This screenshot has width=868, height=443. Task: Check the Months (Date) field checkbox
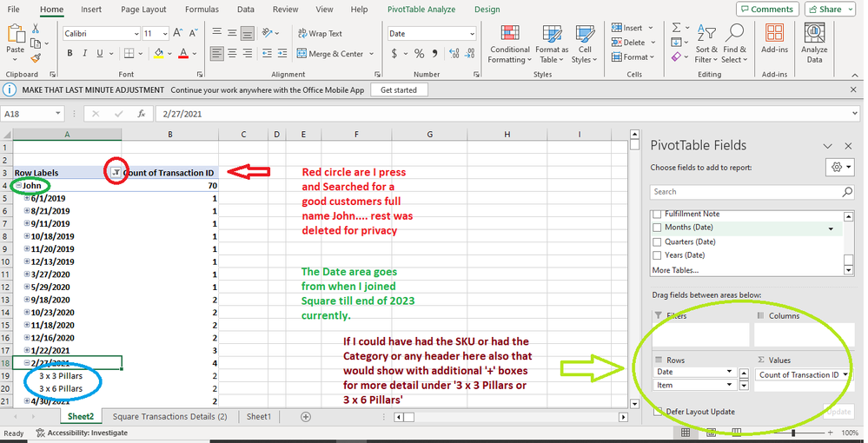tap(658, 228)
